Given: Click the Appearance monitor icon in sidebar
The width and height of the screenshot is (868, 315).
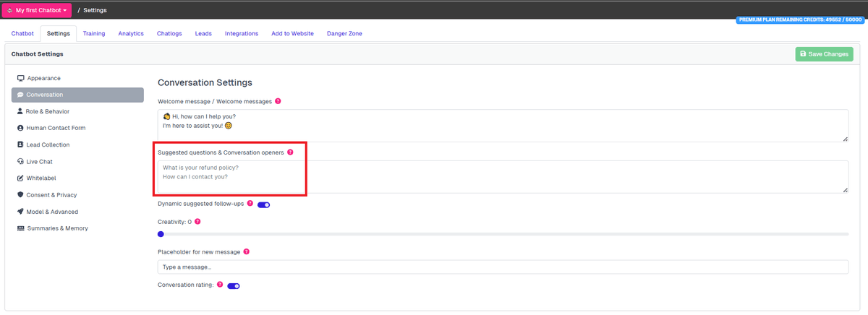Looking at the screenshot, I should click(x=20, y=78).
